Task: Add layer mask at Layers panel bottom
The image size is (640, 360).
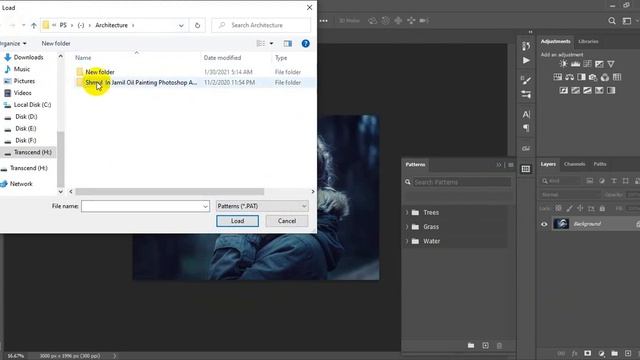Action: (x=587, y=353)
